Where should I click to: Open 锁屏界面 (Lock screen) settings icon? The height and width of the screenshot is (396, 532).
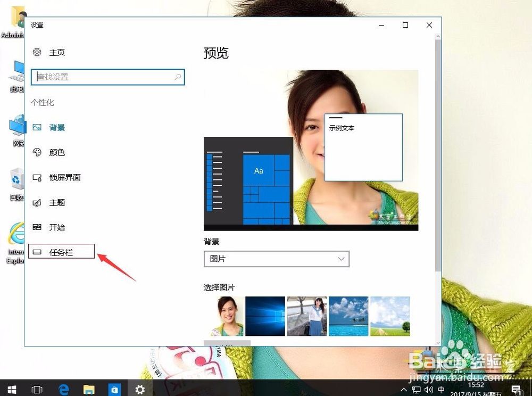37,177
